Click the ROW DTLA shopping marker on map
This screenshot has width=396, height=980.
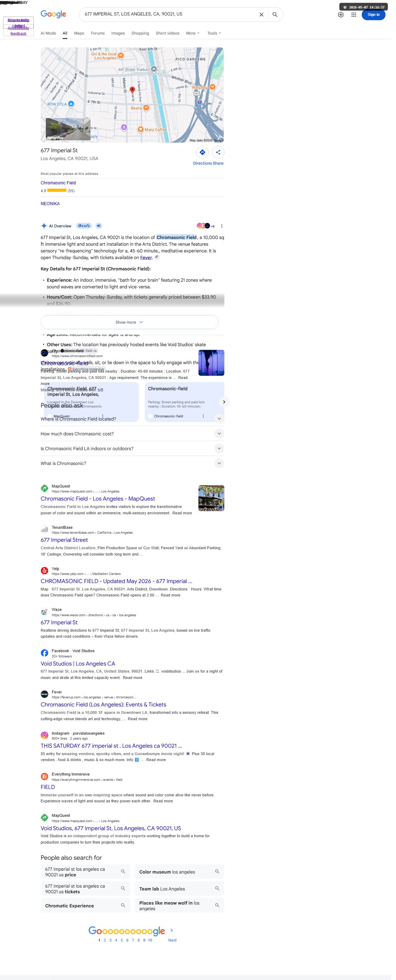pyautogui.click(x=71, y=104)
